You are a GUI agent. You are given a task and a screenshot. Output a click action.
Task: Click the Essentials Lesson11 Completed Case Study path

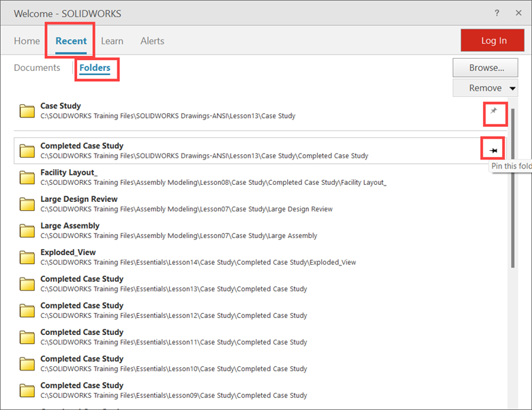click(174, 342)
